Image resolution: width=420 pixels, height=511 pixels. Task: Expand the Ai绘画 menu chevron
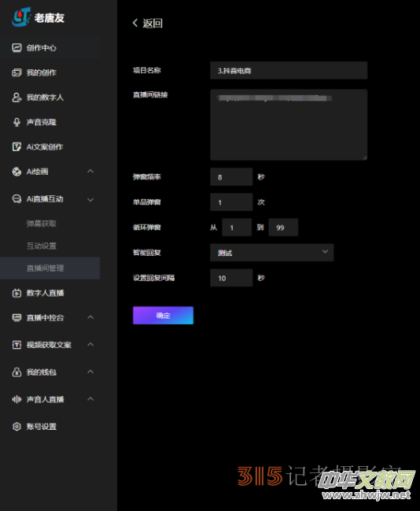click(90, 172)
